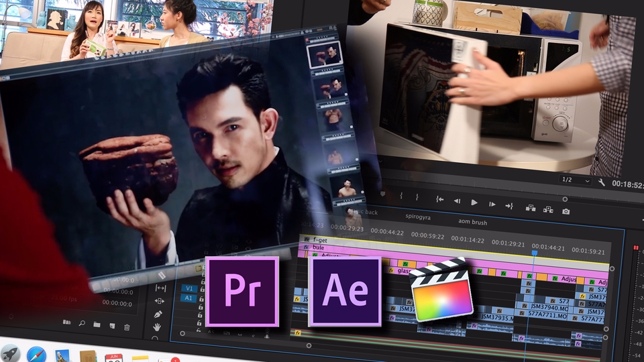The width and height of the screenshot is (644, 362).
Task: Open Launchpad from the Dock
Action: click(10, 353)
